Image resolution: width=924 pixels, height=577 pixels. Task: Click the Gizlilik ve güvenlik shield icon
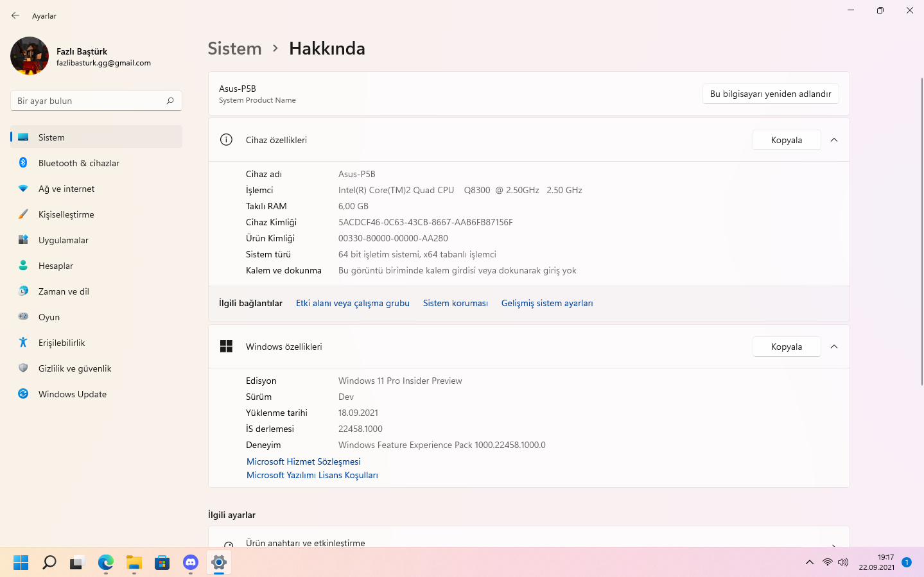(x=23, y=368)
